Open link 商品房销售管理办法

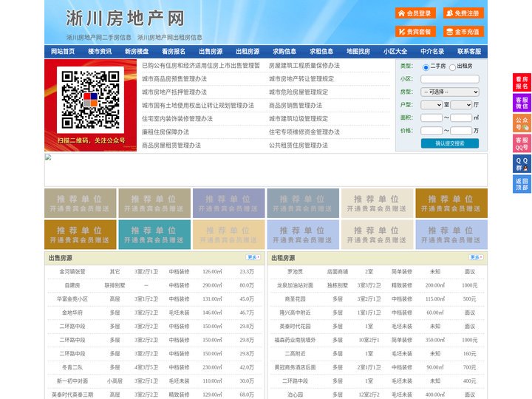tap(296, 106)
